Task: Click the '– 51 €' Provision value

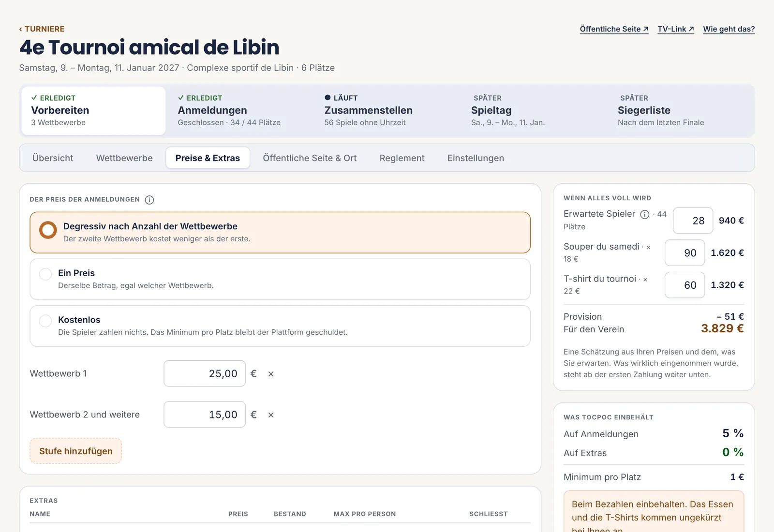Action: (730, 317)
